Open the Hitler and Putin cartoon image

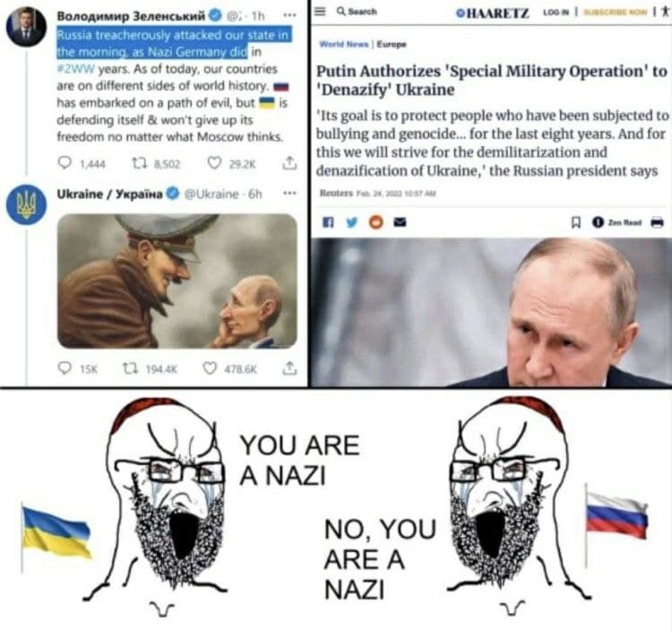point(177,281)
